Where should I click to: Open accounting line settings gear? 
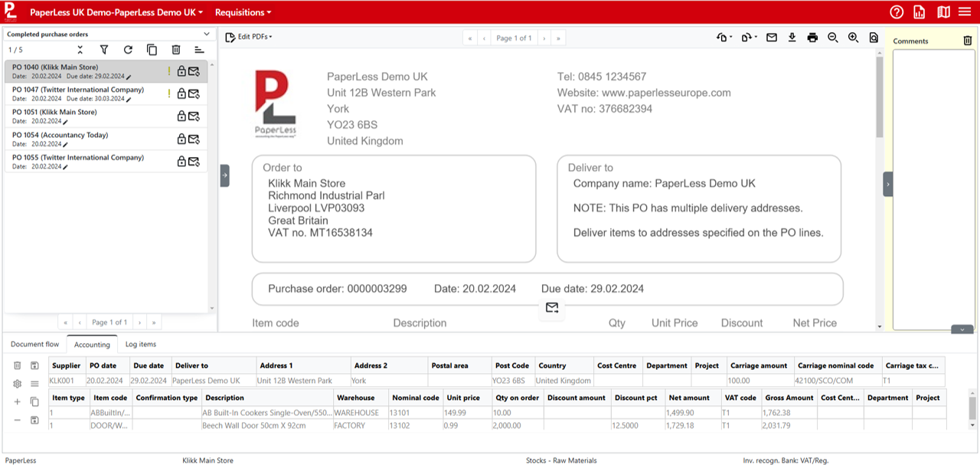(17, 384)
